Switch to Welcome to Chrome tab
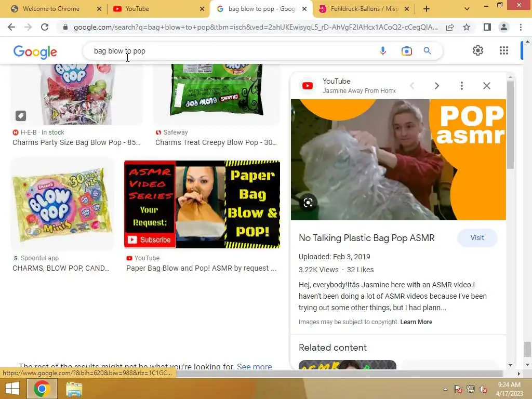This screenshot has width=532, height=399. pyautogui.click(x=51, y=9)
